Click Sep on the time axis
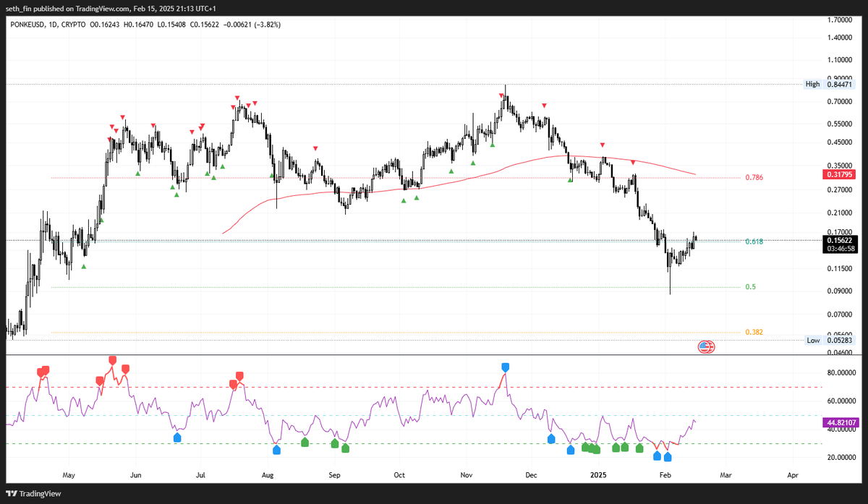This screenshot has width=868, height=504. pyautogui.click(x=334, y=476)
